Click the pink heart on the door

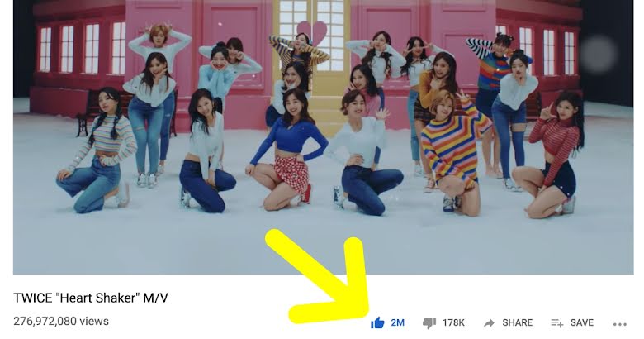tap(312, 32)
